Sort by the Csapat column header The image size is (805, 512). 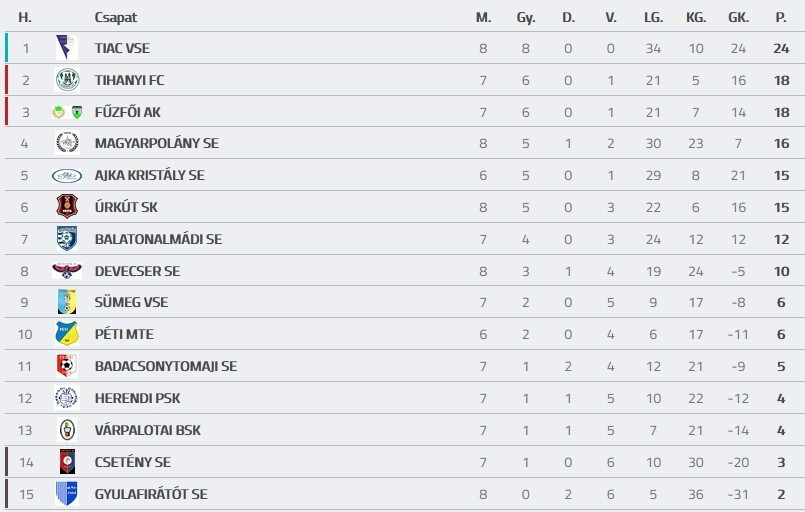click(x=116, y=17)
